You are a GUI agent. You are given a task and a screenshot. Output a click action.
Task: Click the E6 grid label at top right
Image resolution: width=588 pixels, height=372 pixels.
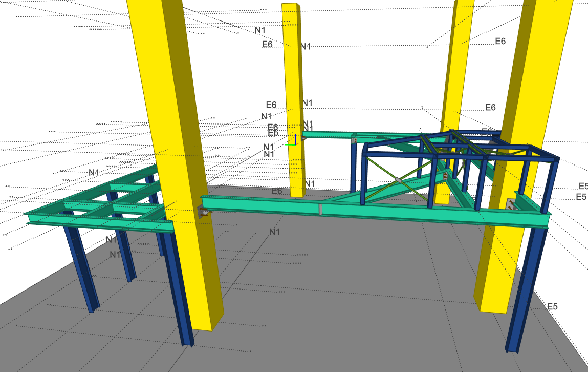pos(500,41)
